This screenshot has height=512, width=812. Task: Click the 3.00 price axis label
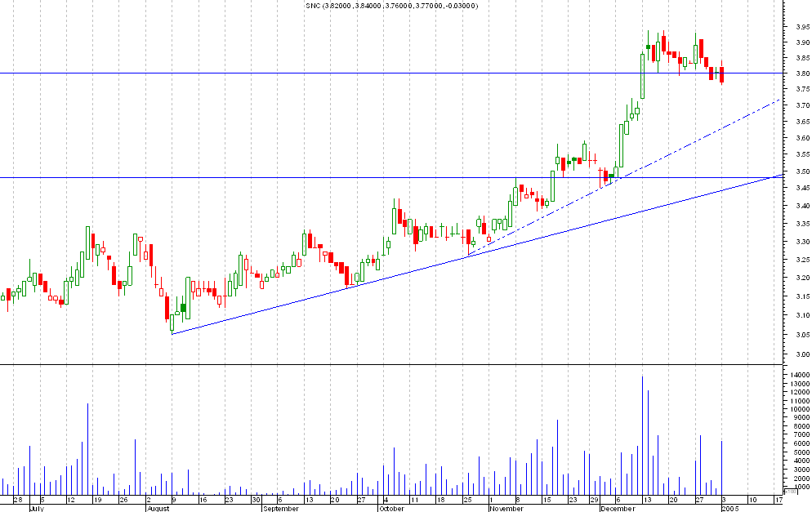803,354
